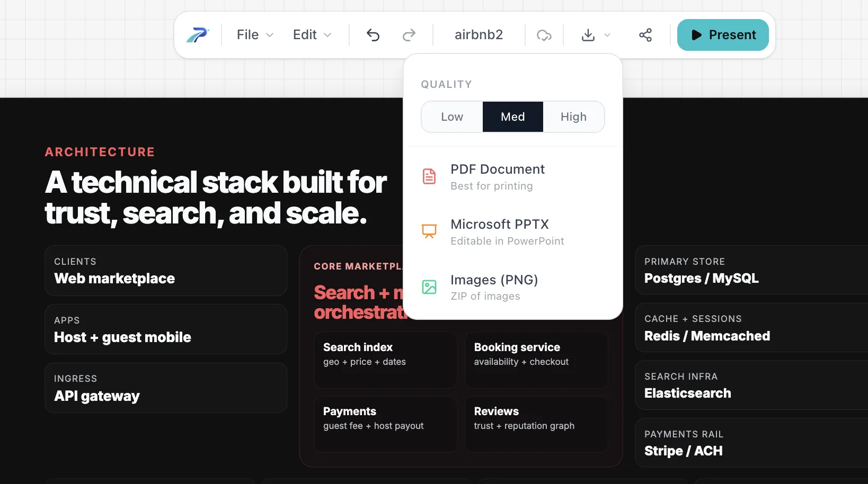Undo the last change
Viewport: 868px width, 484px height.
pos(373,34)
